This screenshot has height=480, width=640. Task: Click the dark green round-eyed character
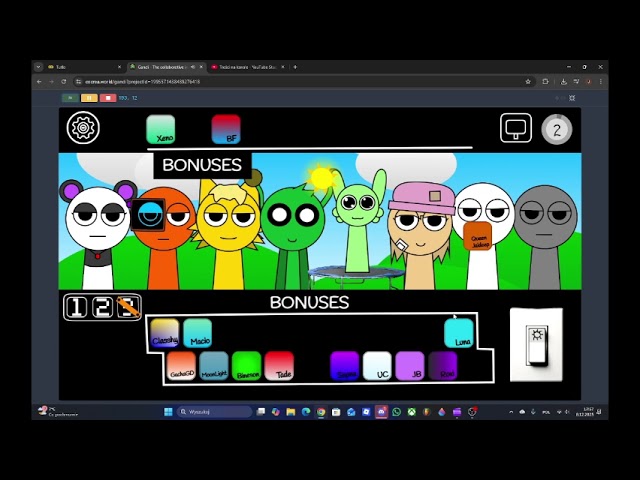[x=293, y=237]
